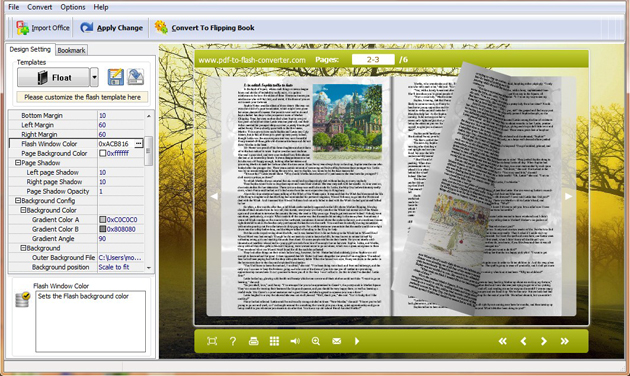Image resolution: width=630 pixels, height=376 pixels.
Task: Click the import template icon
Action: pos(136,77)
